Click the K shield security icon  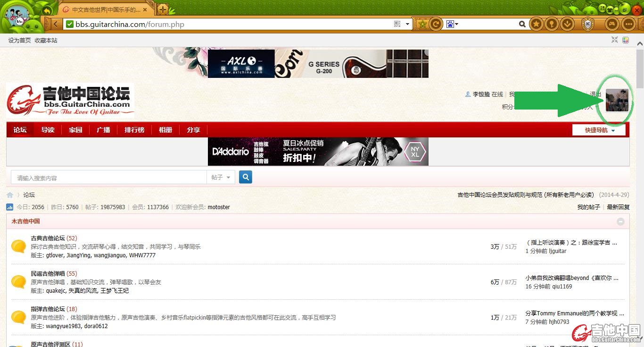click(x=588, y=24)
